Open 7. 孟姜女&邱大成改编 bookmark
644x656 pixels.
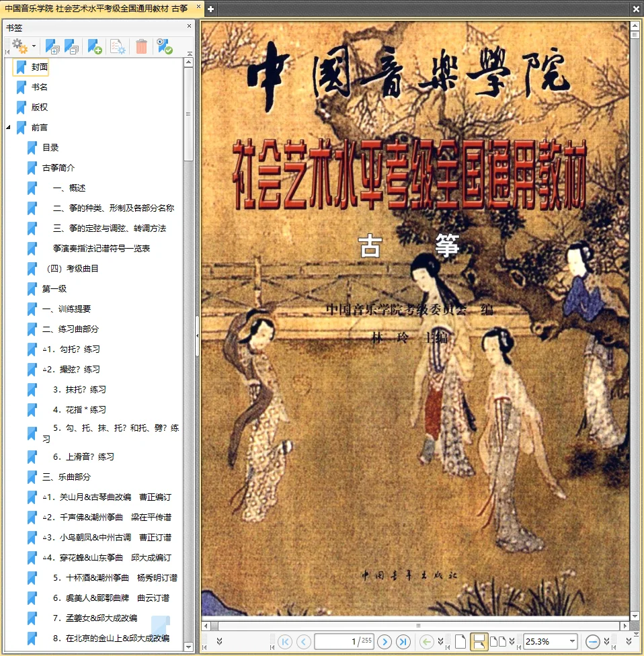click(95, 618)
